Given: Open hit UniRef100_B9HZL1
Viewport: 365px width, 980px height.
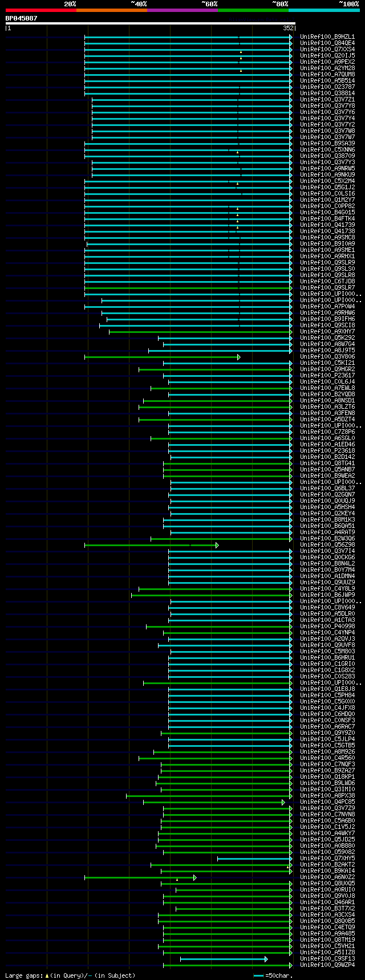Looking at the screenshot, I should [327, 37].
